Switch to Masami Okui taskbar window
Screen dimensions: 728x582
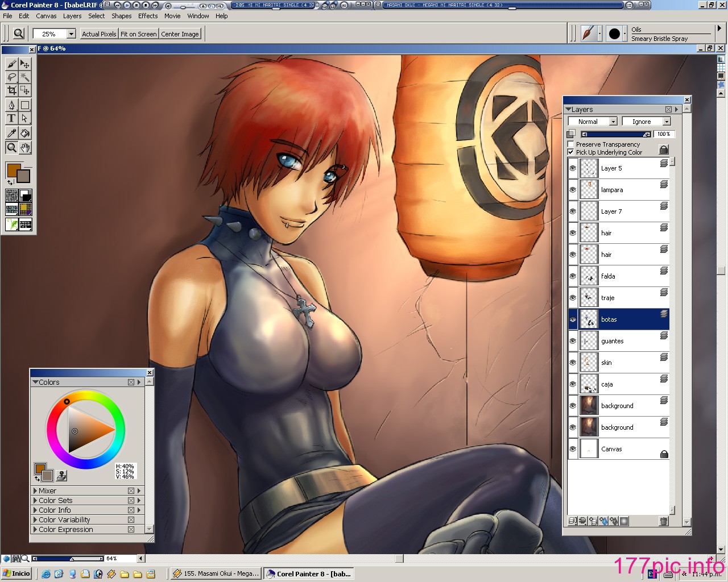click(216, 573)
